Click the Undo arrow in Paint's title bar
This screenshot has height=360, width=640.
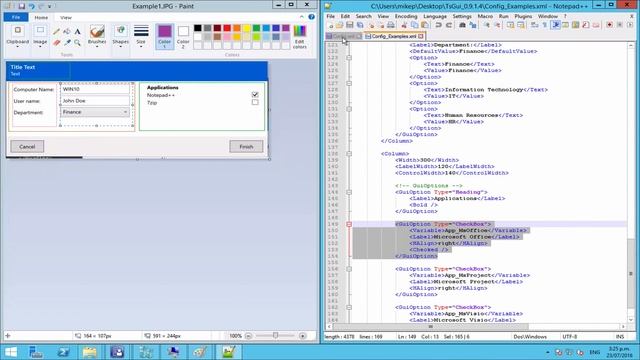pos(32,6)
